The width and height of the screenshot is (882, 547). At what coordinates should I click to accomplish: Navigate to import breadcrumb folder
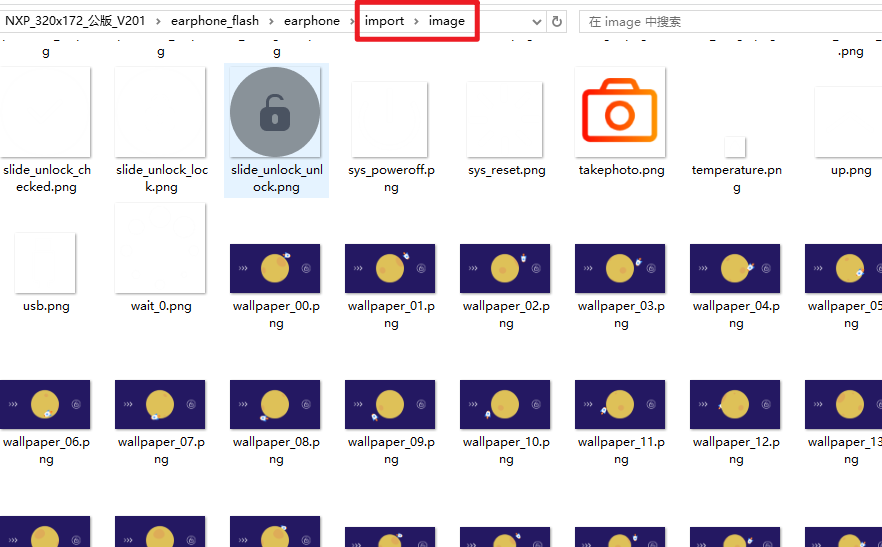pos(384,21)
